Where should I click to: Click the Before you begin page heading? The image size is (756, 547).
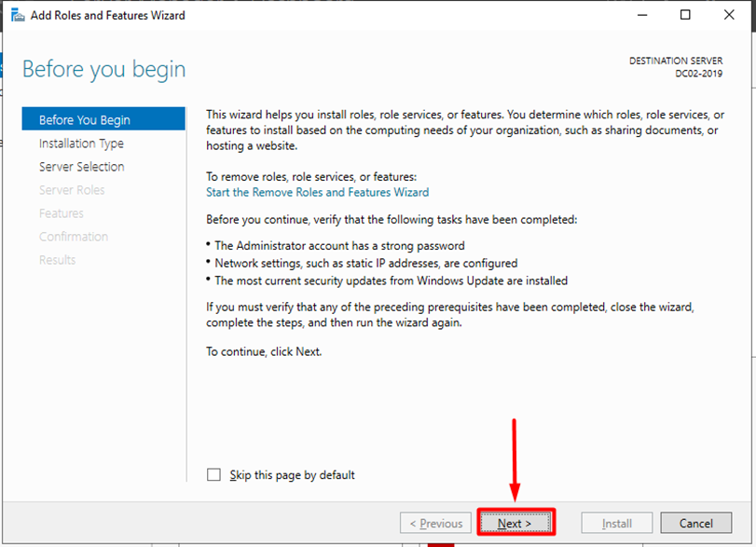[x=103, y=70]
